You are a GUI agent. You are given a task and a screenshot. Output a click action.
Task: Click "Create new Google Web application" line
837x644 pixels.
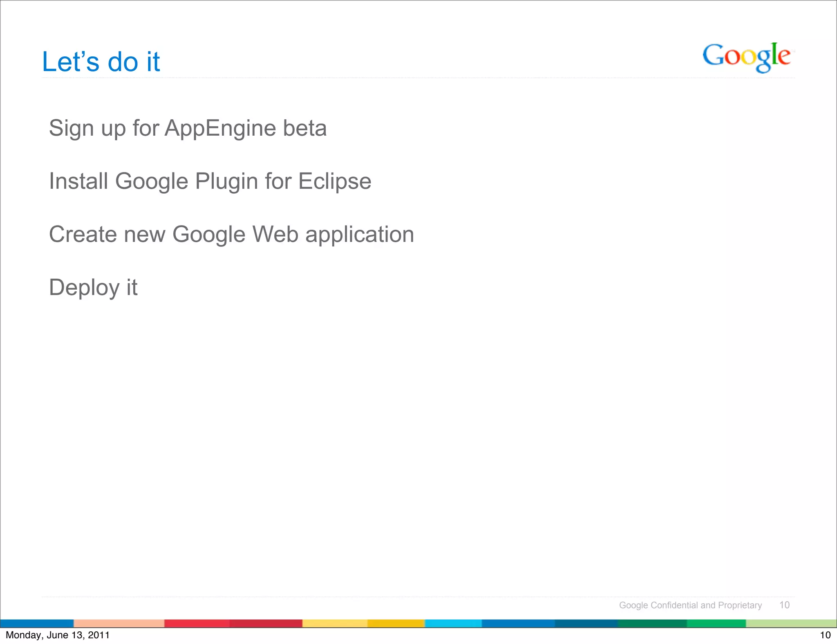point(231,235)
